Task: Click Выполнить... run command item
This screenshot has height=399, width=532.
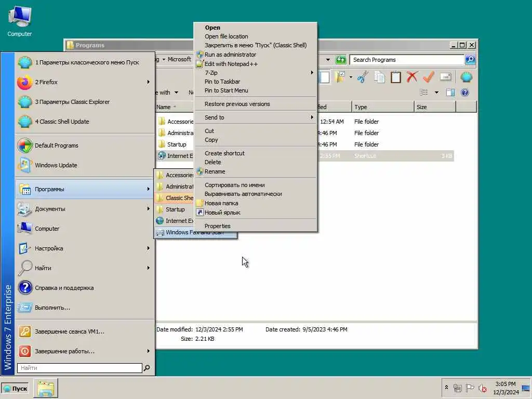Action: point(85,308)
